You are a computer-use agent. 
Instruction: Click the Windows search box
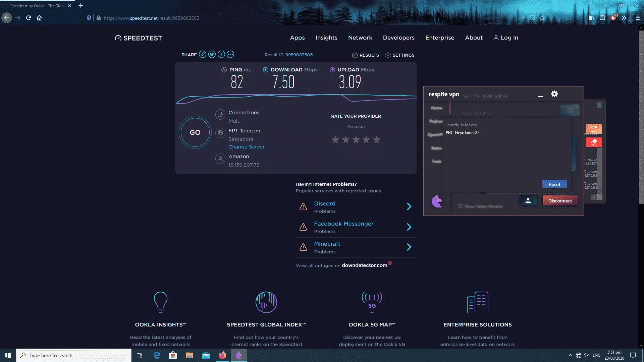click(x=74, y=355)
